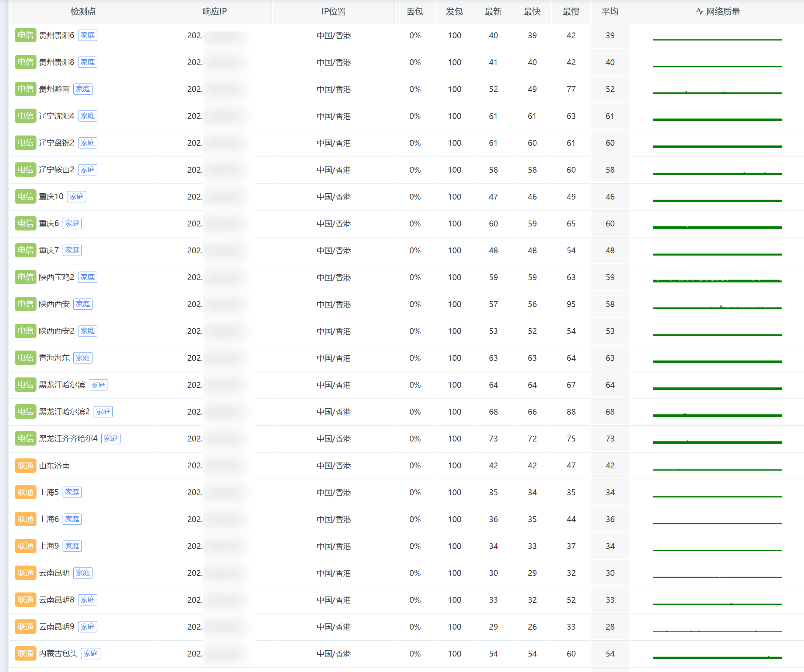Click average value 73 for 黑龙江齐齐哈尔4
This screenshot has height=672, width=804.
[610, 439]
